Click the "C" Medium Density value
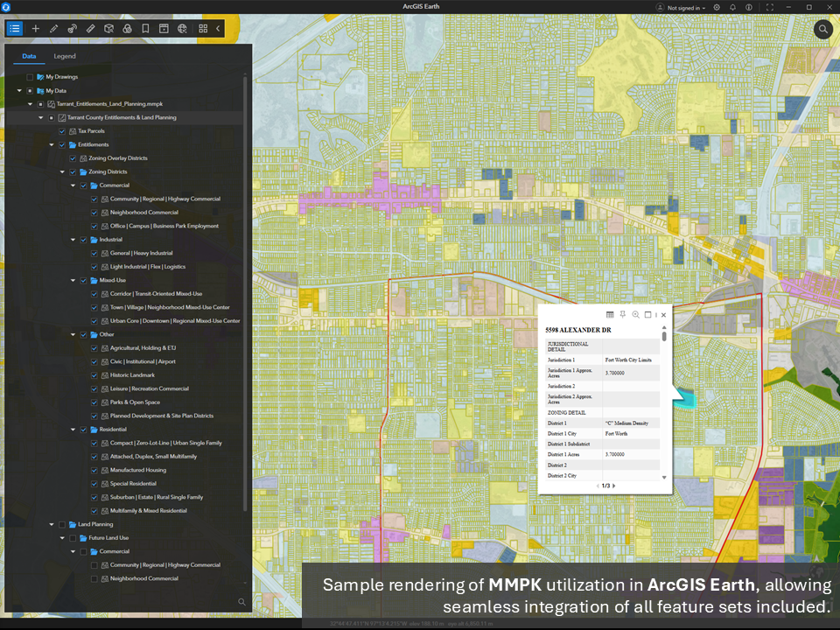This screenshot has height=630, width=840. 626,423
